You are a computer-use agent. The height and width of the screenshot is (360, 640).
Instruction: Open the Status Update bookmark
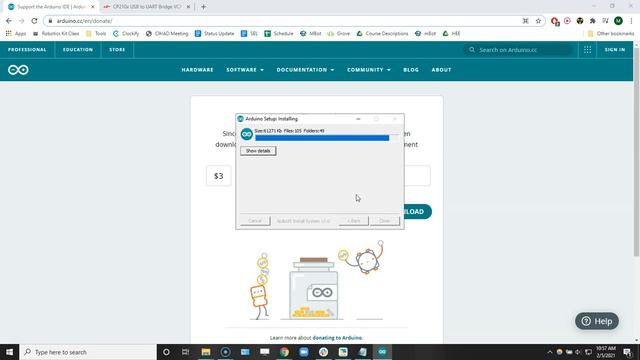(215, 33)
